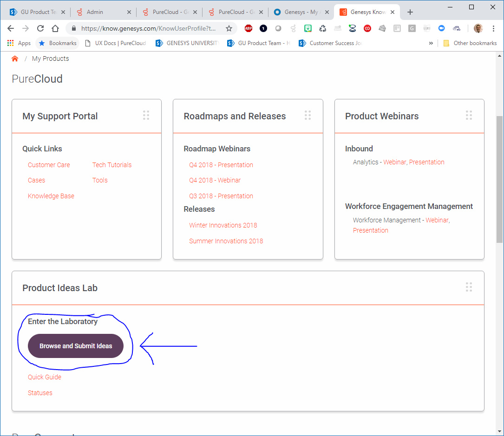Open the Workforce Management Webinar link
The width and height of the screenshot is (504, 436).
coord(437,220)
